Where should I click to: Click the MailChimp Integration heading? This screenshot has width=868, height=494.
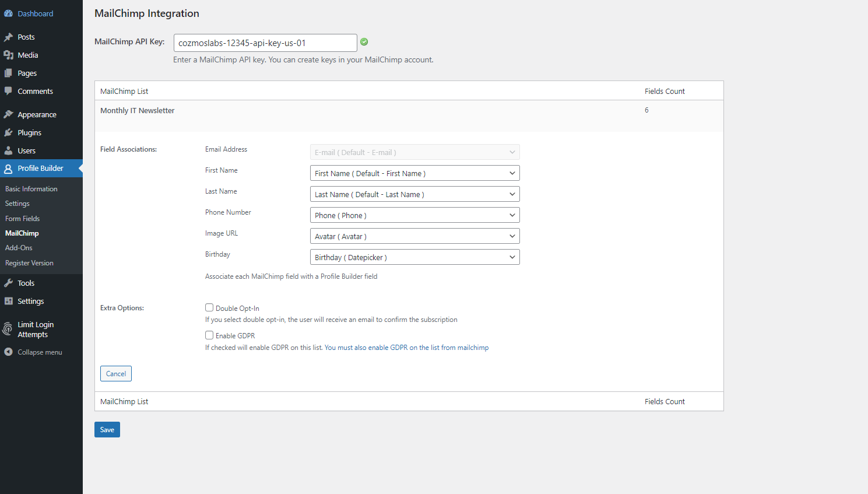tap(147, 13)
